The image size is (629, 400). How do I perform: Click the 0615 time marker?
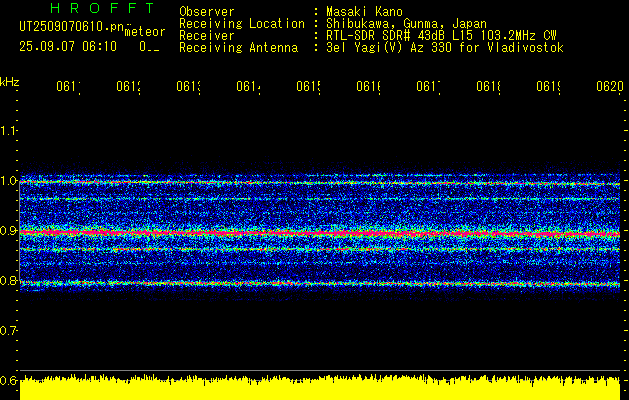pos(308,86)
